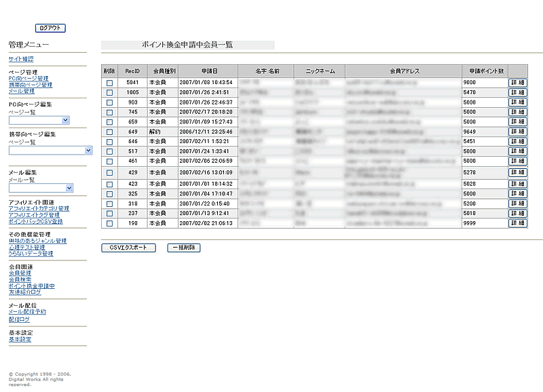Open the 携帯向ページ編集 page list dropdown
Image resolution: width=543 pixels, height=392 pixels.
(50, 150)
